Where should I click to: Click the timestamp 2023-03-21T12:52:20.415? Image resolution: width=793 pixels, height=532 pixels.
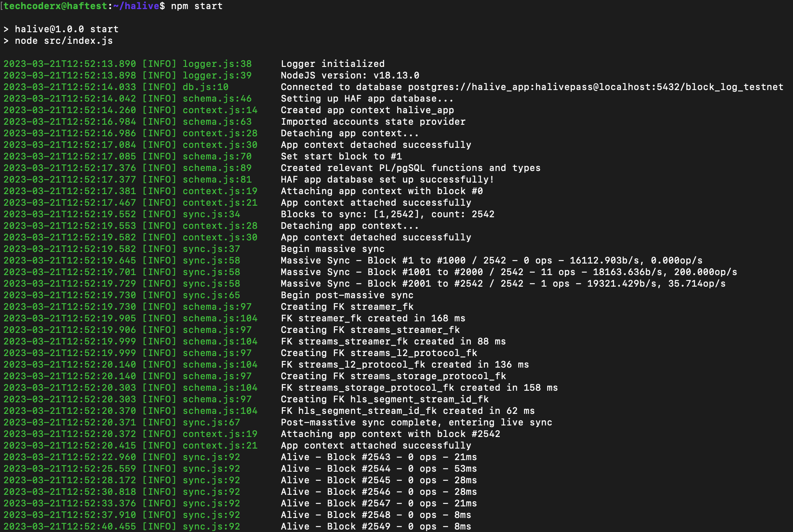70,446
